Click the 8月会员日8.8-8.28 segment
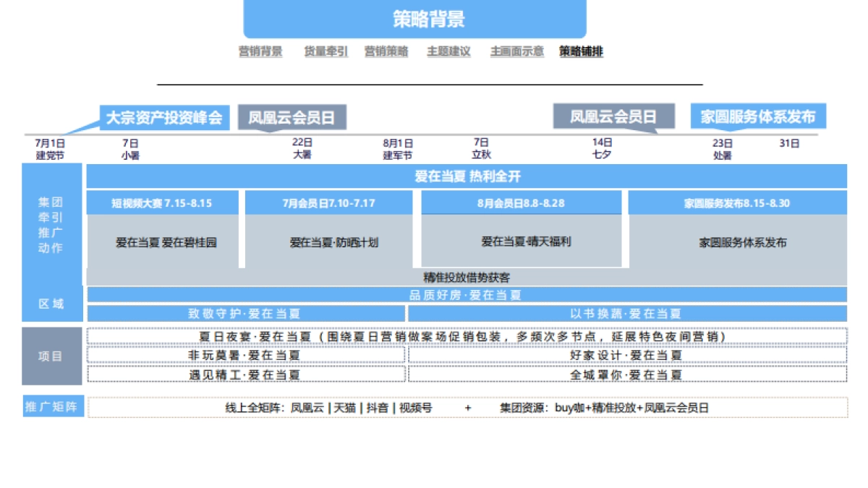Viewport: 868px width, 488px height. coord(521,203)
